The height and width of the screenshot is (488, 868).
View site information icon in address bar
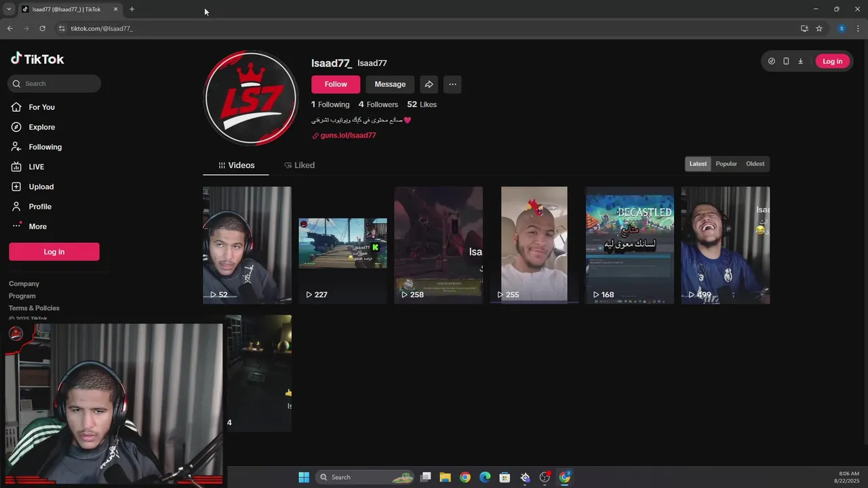[62, 28]
